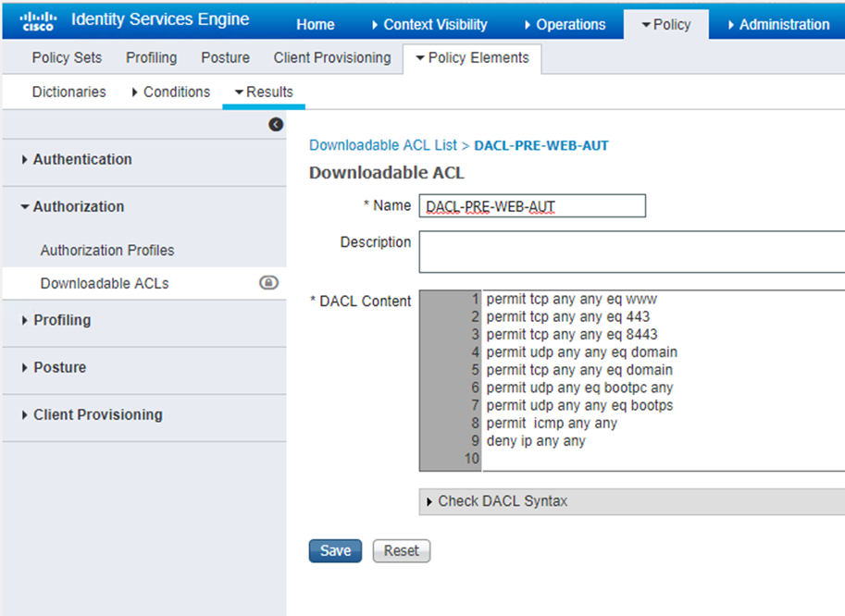This screenshot has width=845, height=616.
Task: Open the Administration menu
Action: click(x=778, y=25)
